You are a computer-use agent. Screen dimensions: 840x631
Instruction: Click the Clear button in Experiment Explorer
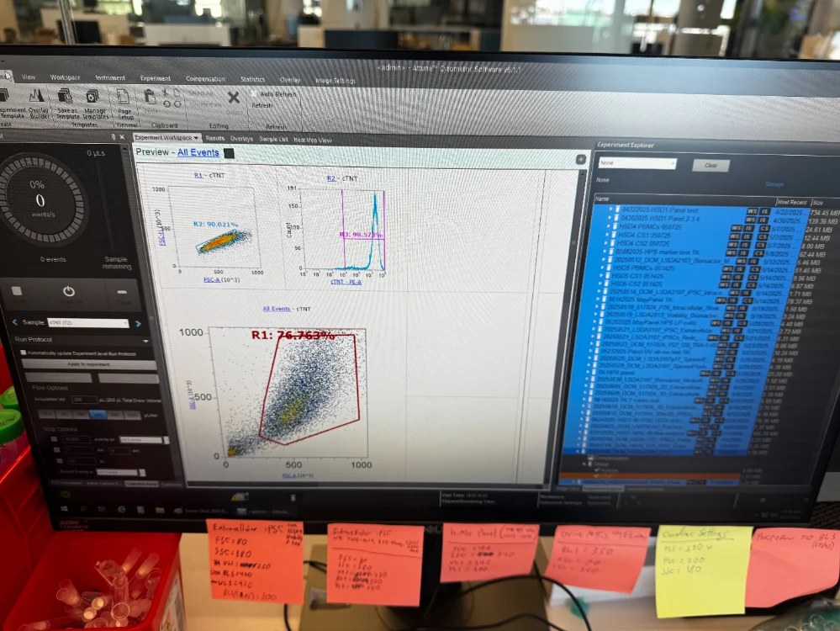711,165
